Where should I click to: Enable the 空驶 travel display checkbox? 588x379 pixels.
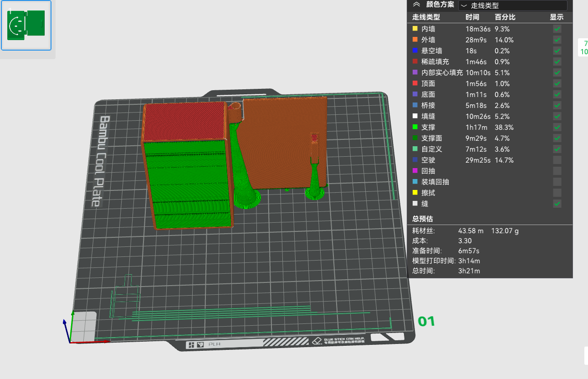tap(557, 160)
